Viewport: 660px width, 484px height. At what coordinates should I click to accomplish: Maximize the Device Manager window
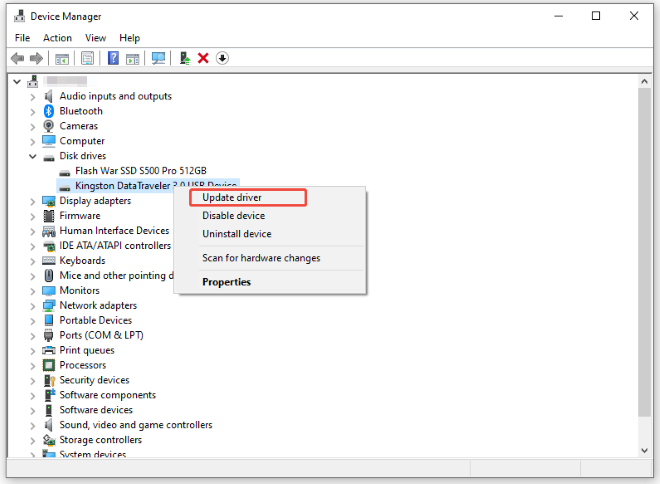[596, 16]
